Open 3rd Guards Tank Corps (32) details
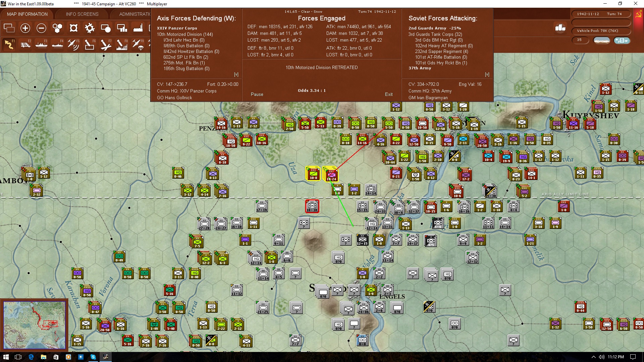Image resolution: width=644 pixels, height=362 pixels. click(x=435, y=34)
